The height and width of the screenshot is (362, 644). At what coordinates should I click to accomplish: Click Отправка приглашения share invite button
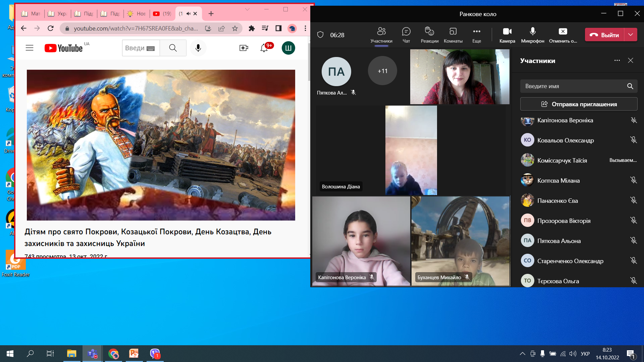(579, 104)
